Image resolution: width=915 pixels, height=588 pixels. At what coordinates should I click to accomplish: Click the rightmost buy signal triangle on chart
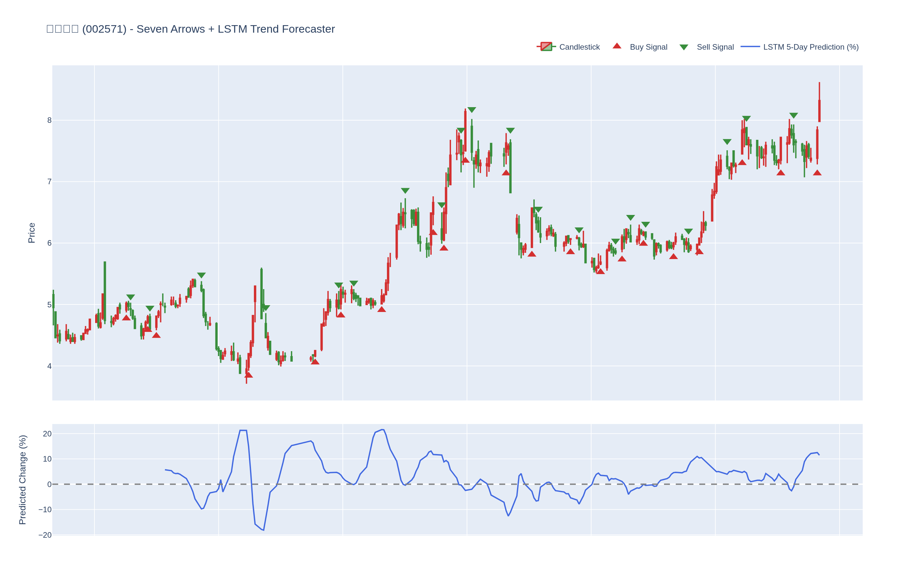(817, 173)
